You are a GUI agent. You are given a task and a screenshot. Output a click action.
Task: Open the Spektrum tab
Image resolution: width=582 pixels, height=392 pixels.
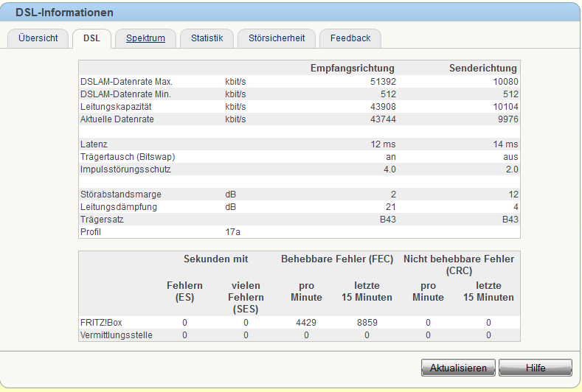tap(145, 38)
